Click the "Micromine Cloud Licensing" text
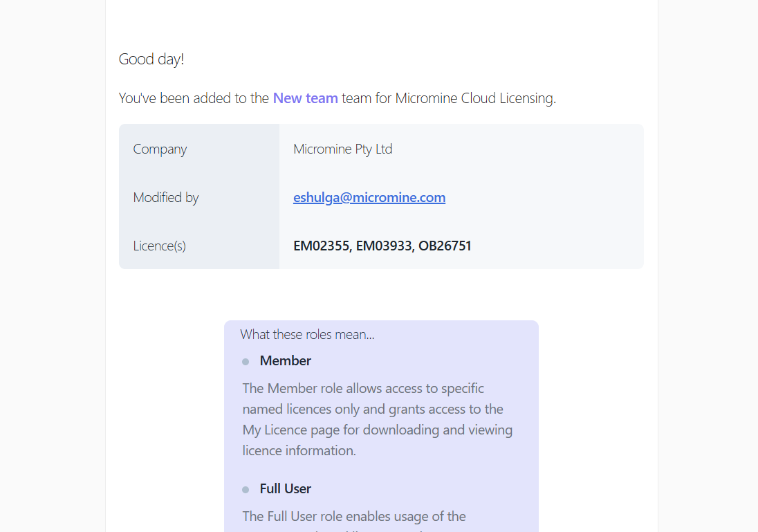This screenshot has height=532, width=758. pyautogui.click(x=474, y=98)
